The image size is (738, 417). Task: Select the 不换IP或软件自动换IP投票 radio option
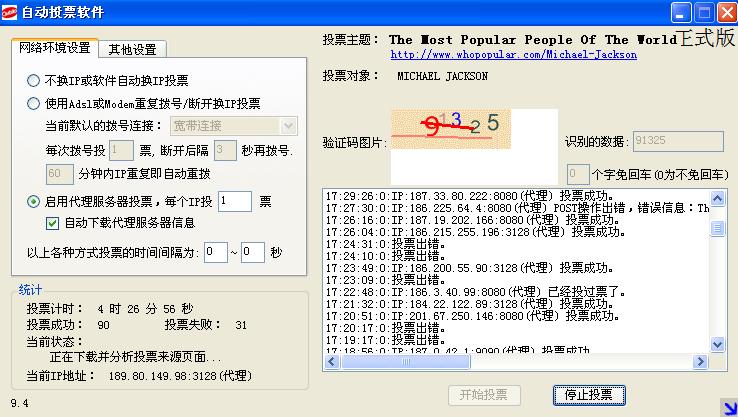pyautogui.click(x=33, y=81)
